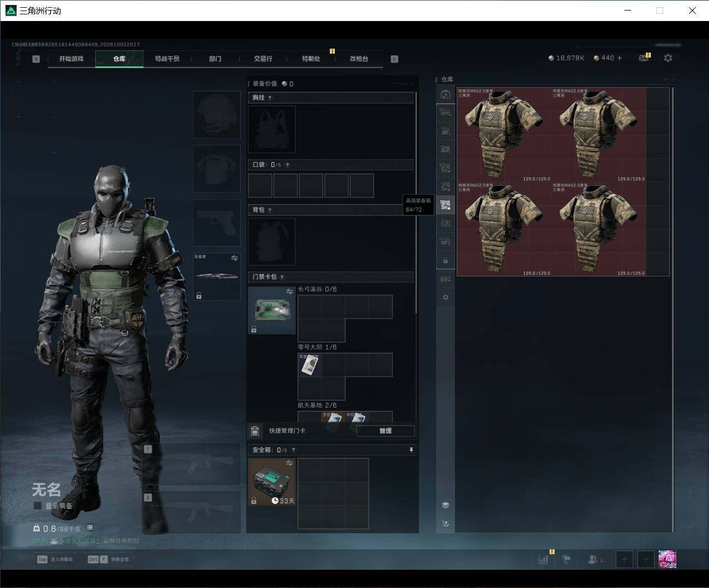
Task: Click the first empty squad plus slot
Action: pos(624,559)
